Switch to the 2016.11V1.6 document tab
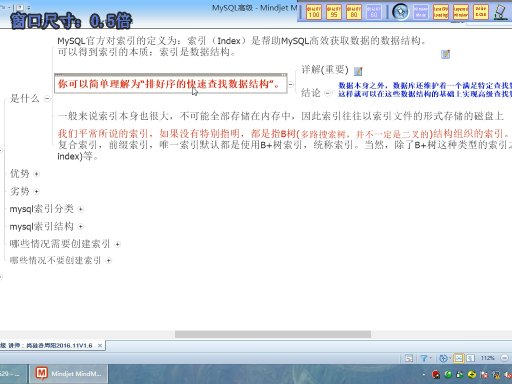This screenshot has height=384, width=512. [x=47, y=346]
